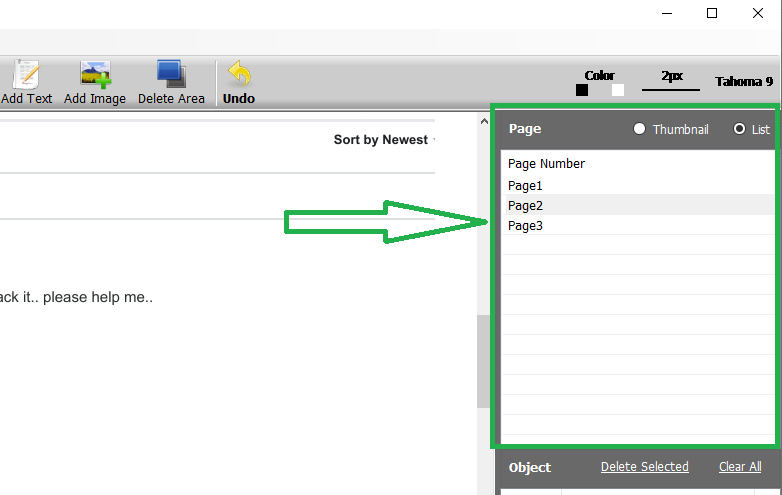Select Page2 in the page list
The height and width of the screenshot is (495, 782).
[638, 205]
